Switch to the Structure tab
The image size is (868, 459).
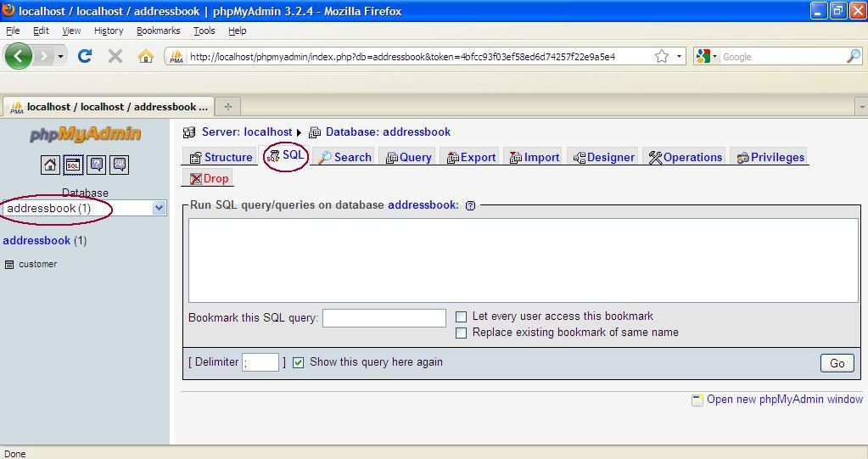point(221,157)
